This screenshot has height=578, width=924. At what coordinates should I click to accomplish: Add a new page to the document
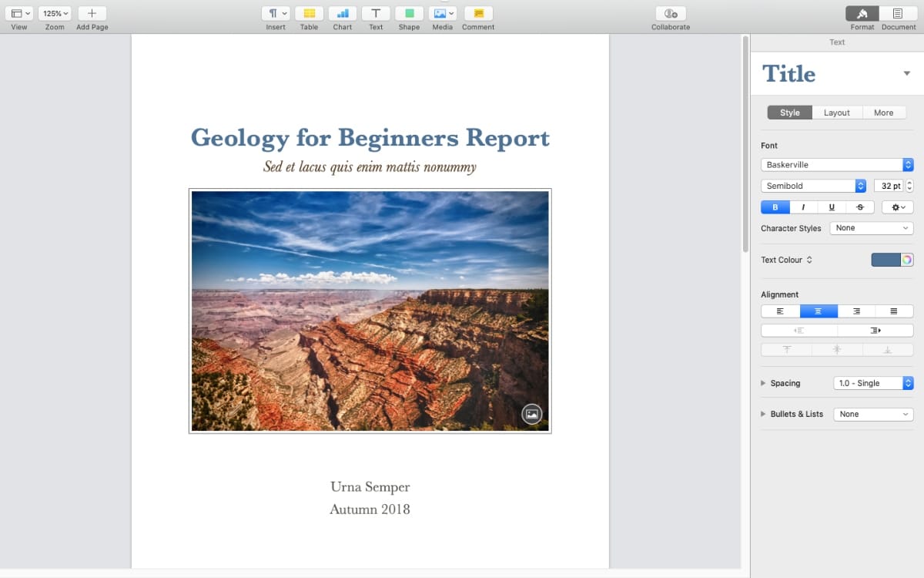pos(92,13)
